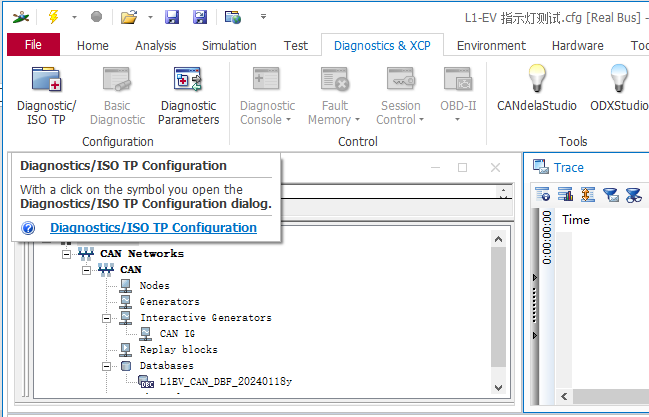Click the Save As floppy disk icon
The height and width of the screenshot is (417, 649).
(x=200, y=17)
